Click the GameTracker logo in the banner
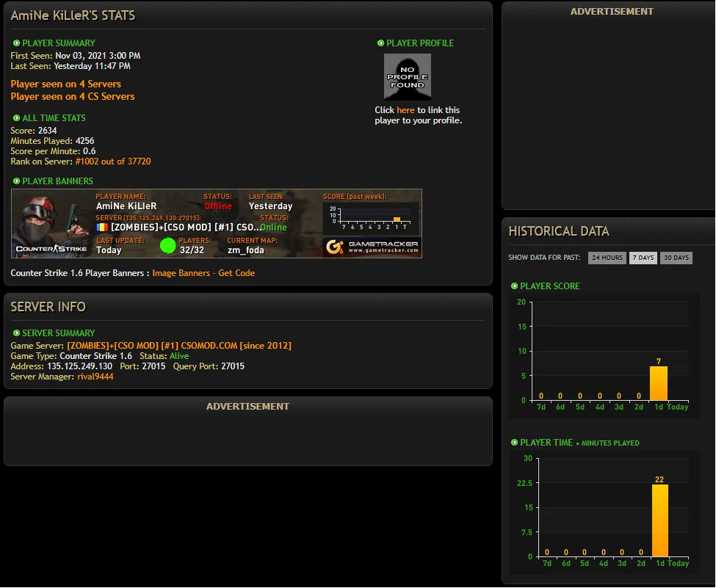716x588 pixels. click(372, 247)
